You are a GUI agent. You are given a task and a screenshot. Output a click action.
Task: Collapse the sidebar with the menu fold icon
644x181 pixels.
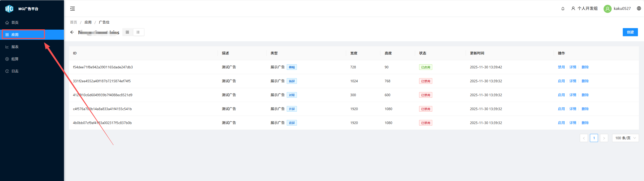coord(73,9)
